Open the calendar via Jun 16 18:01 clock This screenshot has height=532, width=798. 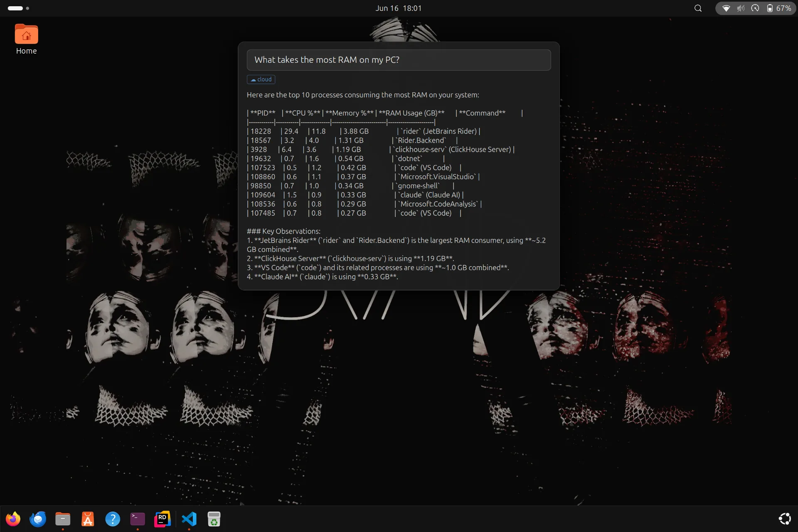pos(399,8)
